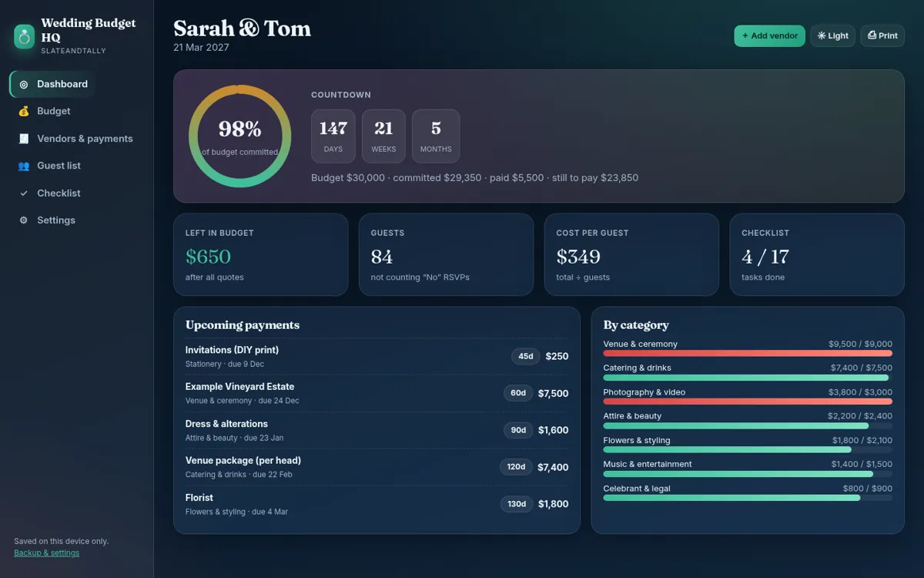Open the Left in budget $650 card
This screenshot has height=578, width=924.
point(261,255)
